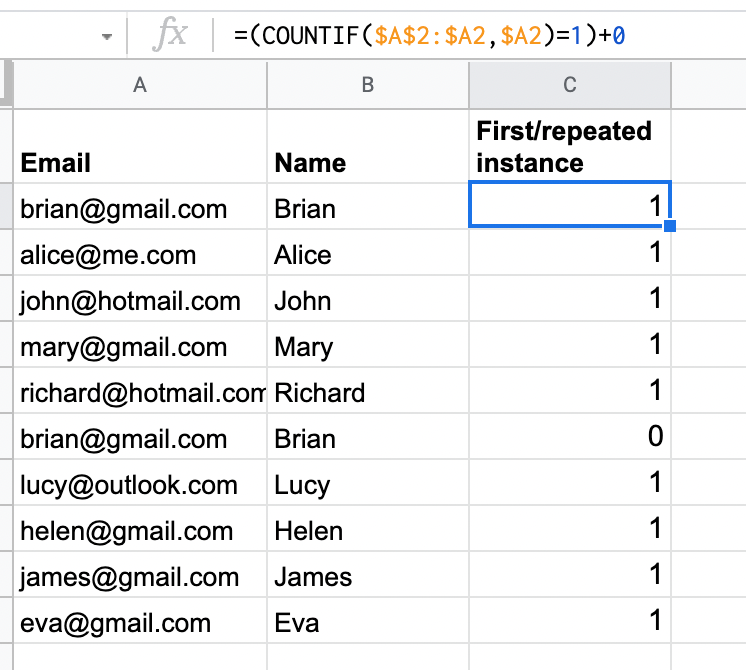Image resolution: width=746 pixels, height=670 pixels.
Task: Select the cell showing value 0
Action: pyautogui.click(x=570, y=436)
